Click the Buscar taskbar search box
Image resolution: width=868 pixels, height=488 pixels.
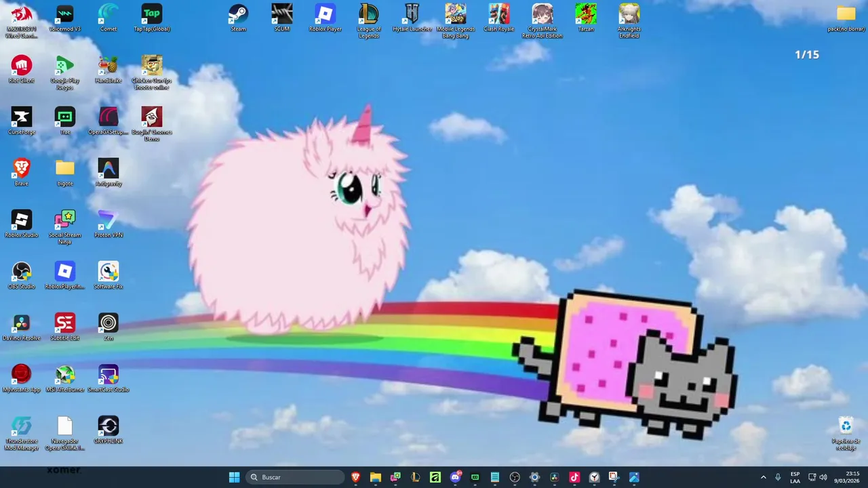[x=295, y=477]
